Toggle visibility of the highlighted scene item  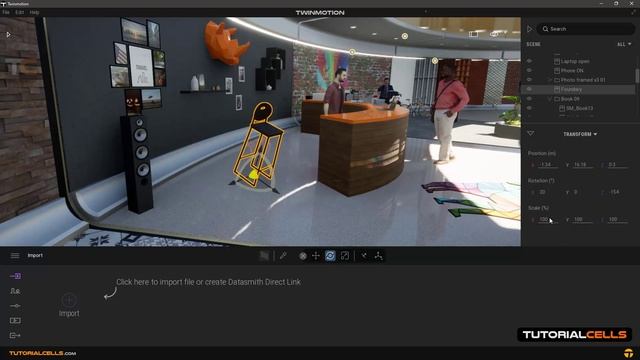pos(529,89)
